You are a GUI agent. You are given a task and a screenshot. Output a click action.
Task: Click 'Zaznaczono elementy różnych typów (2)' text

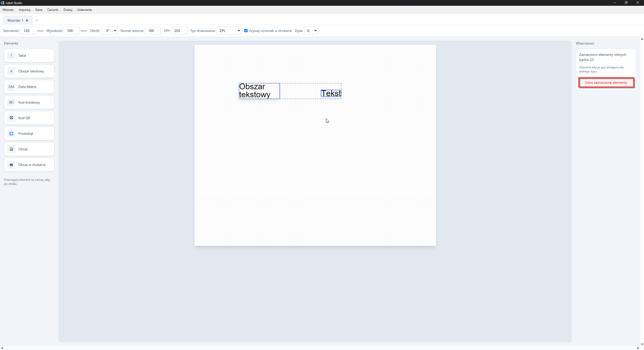click(x=602, y=57)
